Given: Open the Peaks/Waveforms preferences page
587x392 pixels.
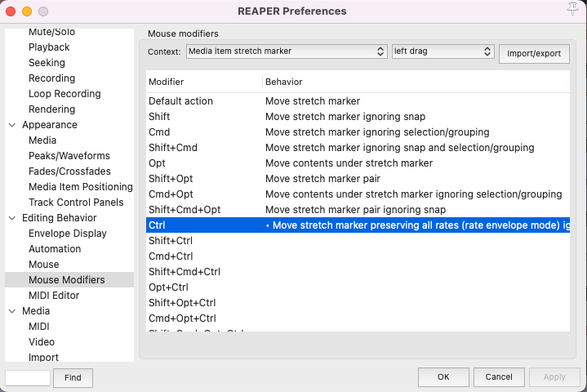Looking at the screenshot, I should (x=69, y=156).
